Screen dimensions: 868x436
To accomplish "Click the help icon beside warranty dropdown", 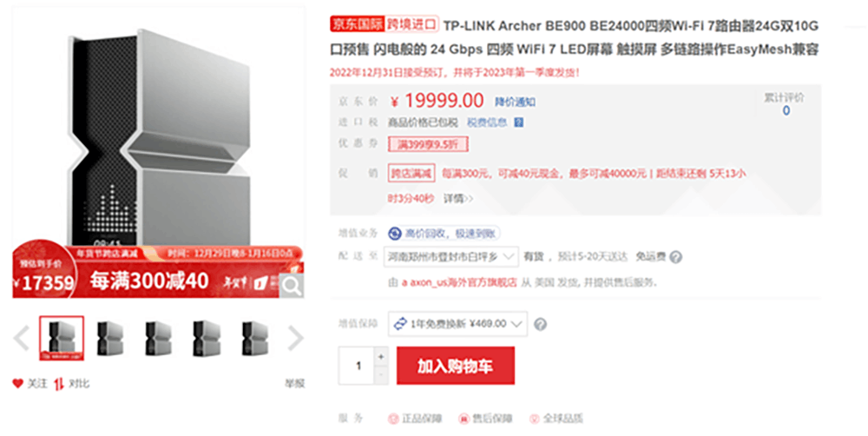I will [x=540, y=324].
